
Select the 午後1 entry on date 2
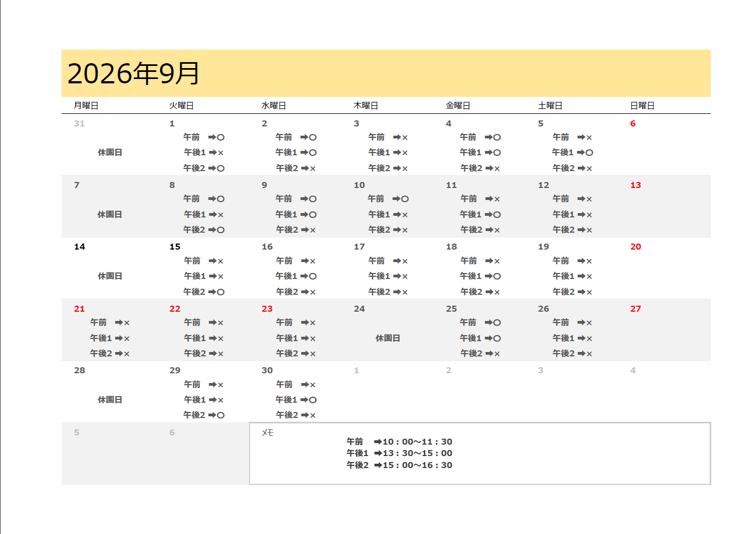click(296, 153)
